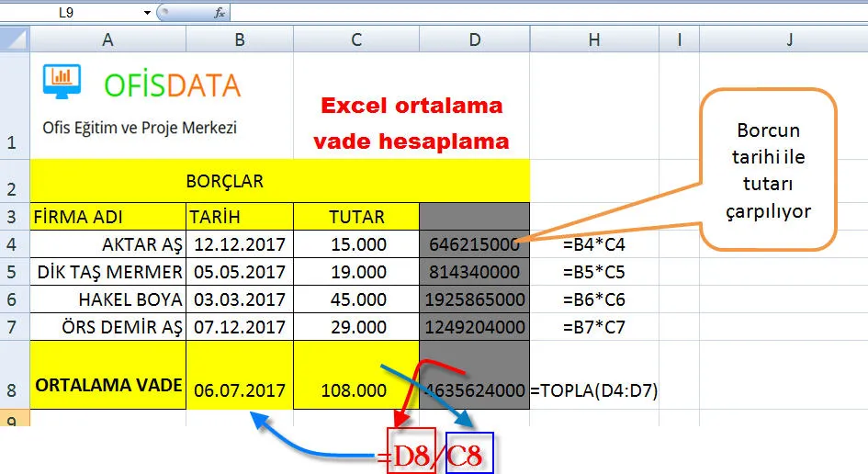Click the average date cell 06.07.2017
Screen dimensions: 868x474
coord(240,389)
